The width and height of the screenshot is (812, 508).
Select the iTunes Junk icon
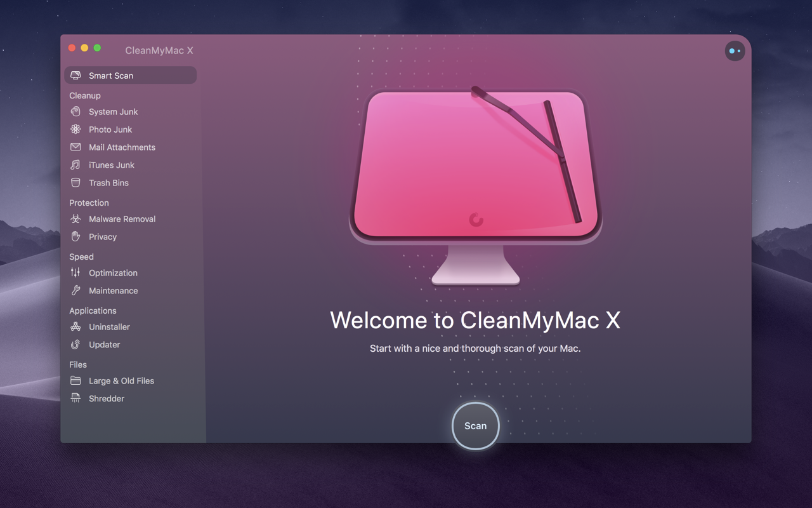(76, 165)
